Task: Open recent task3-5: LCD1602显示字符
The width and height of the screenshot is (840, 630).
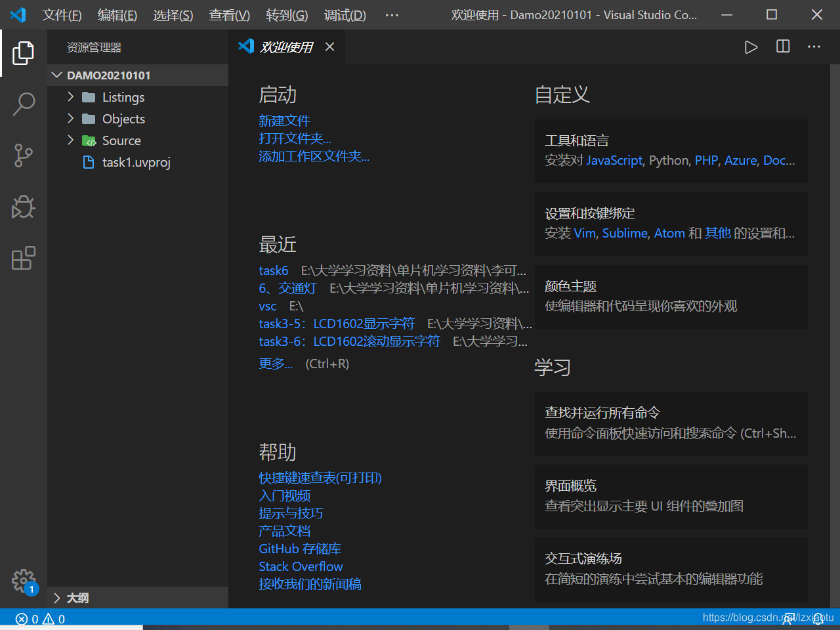Action: (x=337, y=324)
